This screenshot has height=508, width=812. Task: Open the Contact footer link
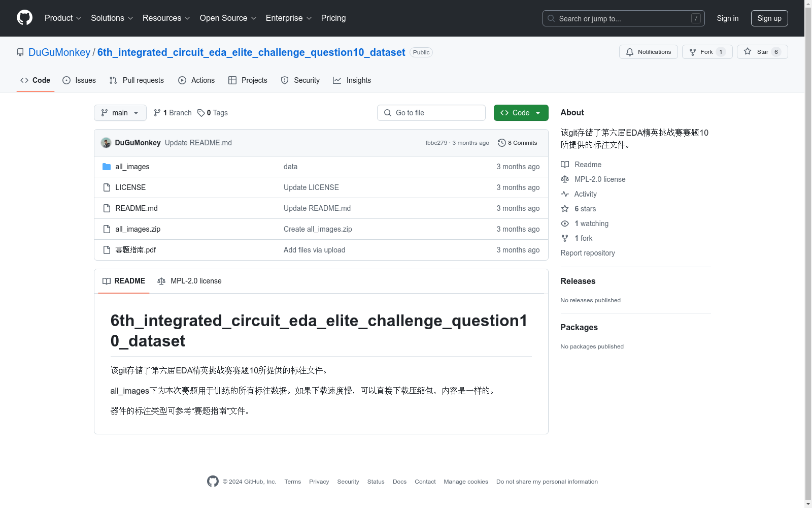[x=425, y=482]
